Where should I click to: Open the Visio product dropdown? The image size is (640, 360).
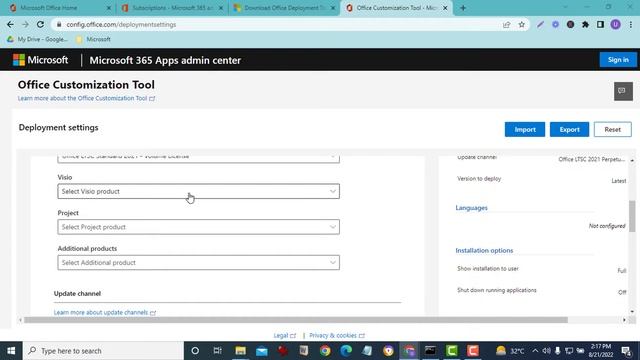pyautogui.click(x=198, y=191)
